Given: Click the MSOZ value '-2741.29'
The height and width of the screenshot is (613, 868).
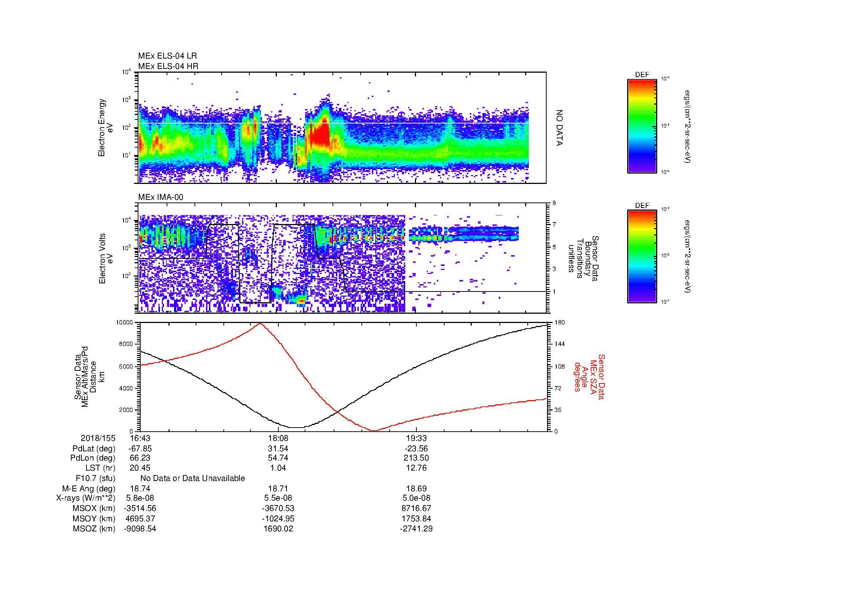Looking at the screenshot, I should tap(416, 529).
